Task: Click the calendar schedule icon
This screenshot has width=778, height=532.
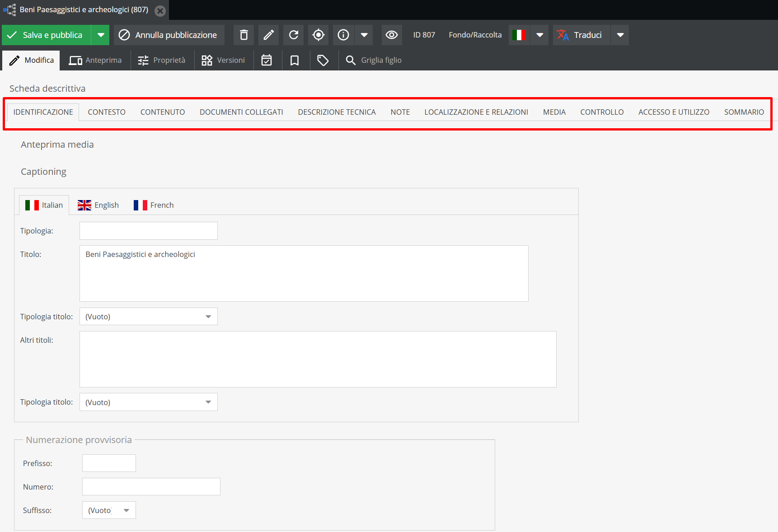Action: [x=267, y=60]
